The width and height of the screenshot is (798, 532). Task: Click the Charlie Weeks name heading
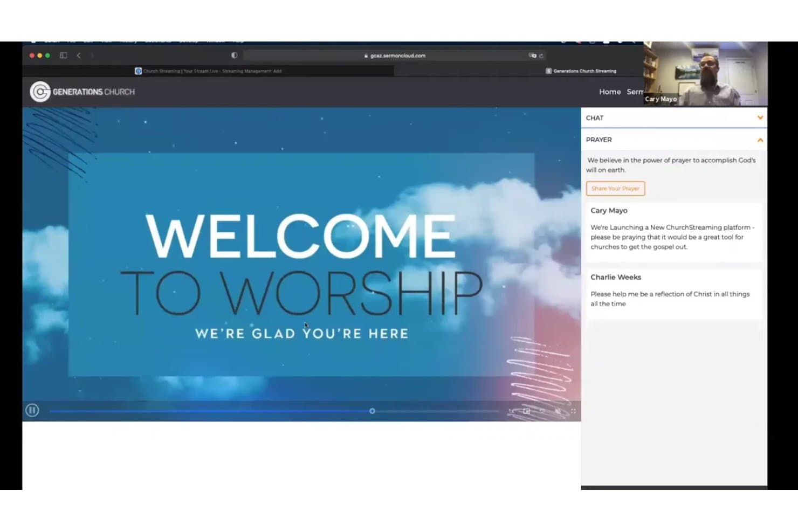616,277
